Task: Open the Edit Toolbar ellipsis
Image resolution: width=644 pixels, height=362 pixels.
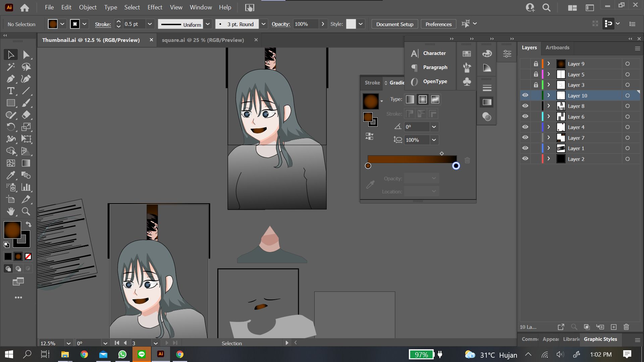Action: [18, 298]
